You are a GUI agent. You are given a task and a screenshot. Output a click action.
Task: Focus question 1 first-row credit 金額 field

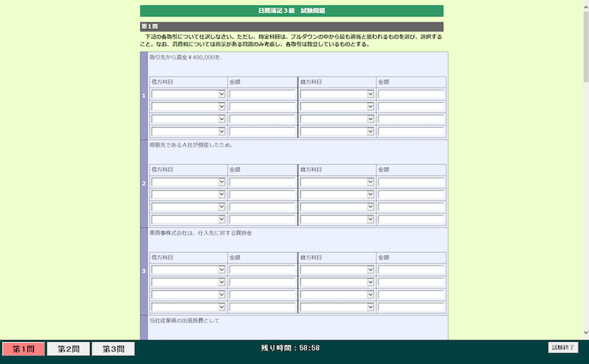(412, 94)
